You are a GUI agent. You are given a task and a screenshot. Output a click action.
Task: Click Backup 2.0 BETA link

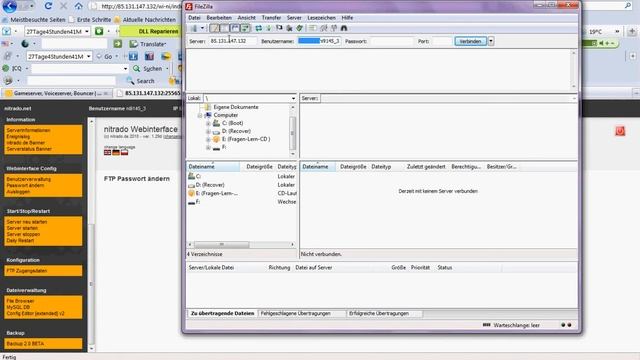25,344
